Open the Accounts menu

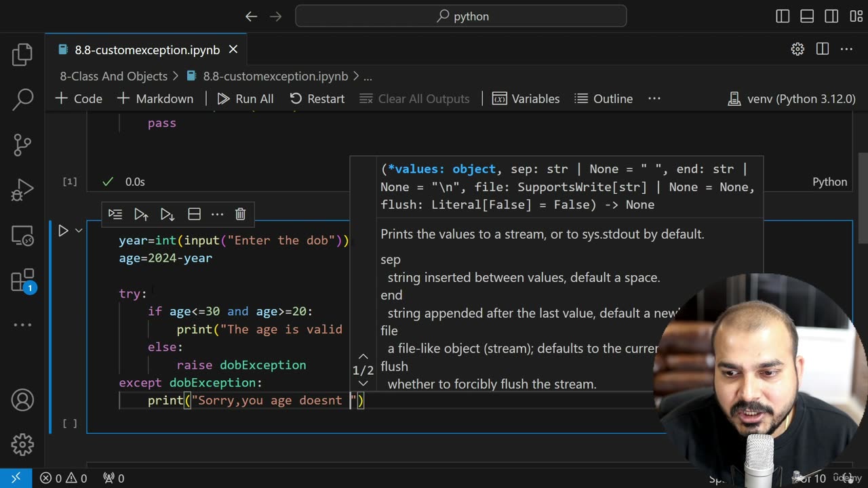pyautogui.click(x=22, y=400)
